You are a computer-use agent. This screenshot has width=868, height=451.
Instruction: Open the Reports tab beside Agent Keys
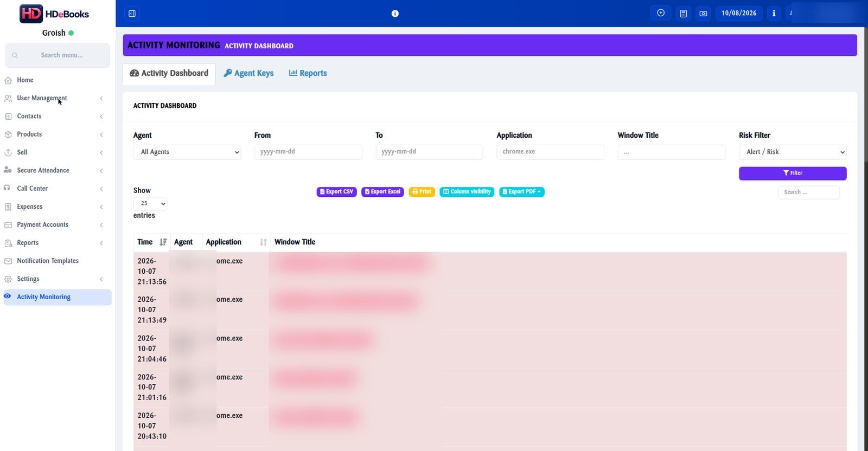click(x=308, y=73)
